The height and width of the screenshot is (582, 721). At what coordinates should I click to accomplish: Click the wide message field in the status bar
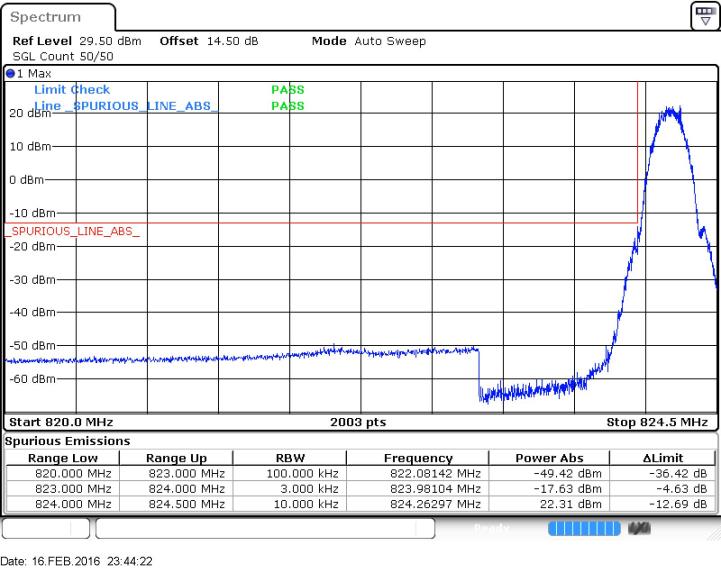click(x=265, y=528)
